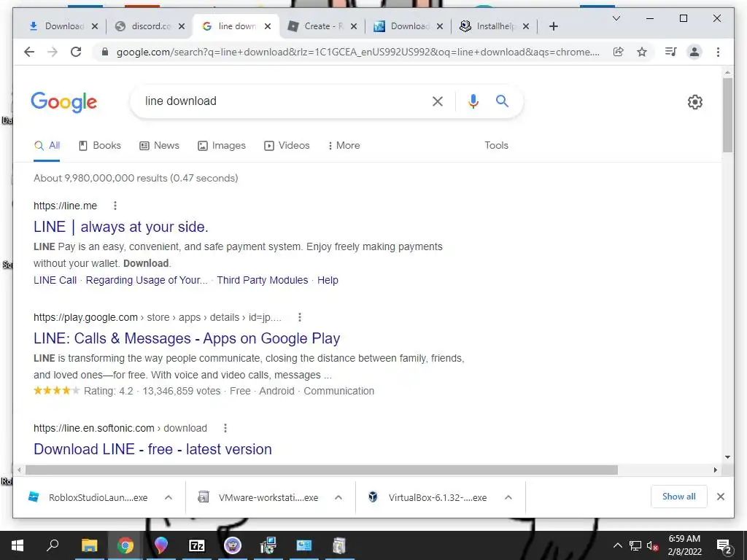Image resolution: width=747 pixels, height=560 pixels.
Task: Click Show all downloads button
Action: (679, 497)
